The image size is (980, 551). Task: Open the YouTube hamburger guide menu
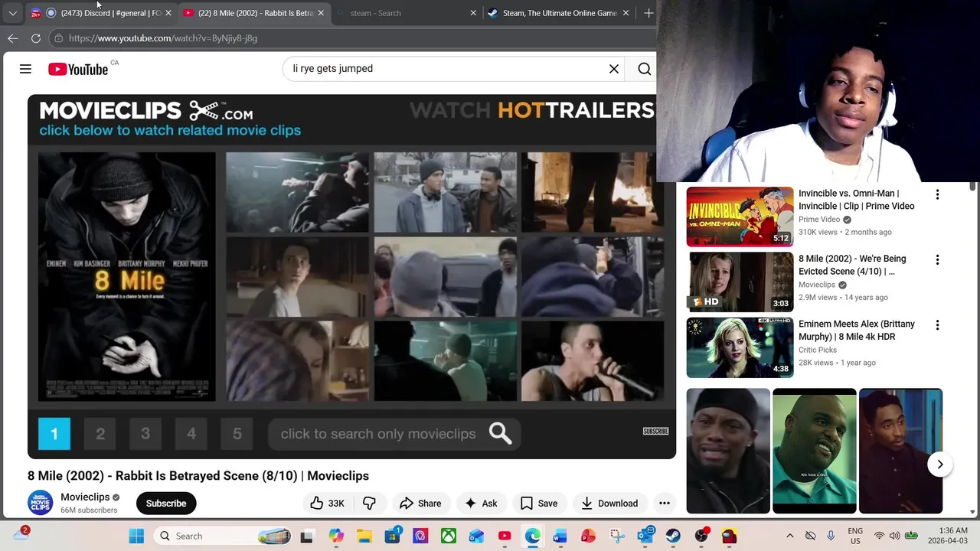[25, 69]
